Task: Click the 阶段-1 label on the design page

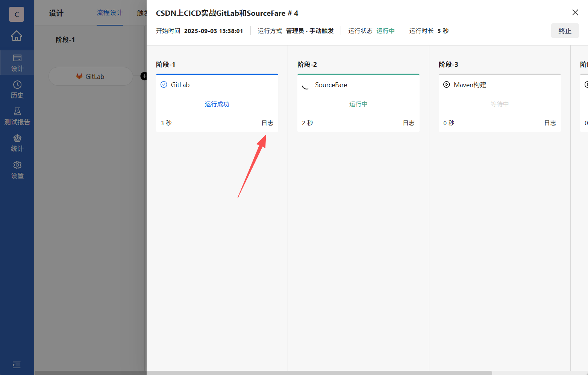Action: (65, 40)
